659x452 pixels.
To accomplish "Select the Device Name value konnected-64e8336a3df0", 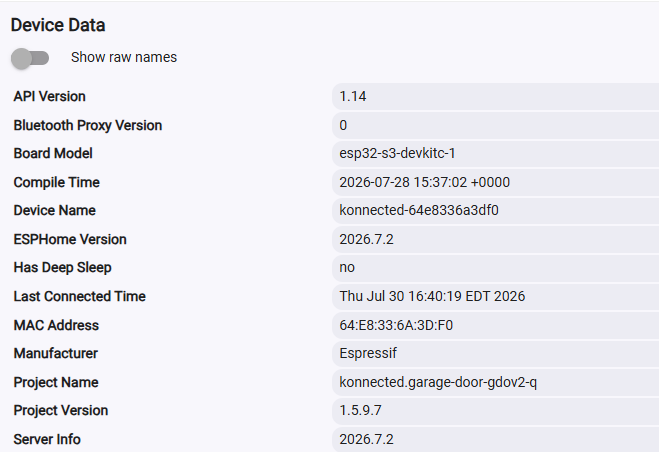I will [419, 210].
